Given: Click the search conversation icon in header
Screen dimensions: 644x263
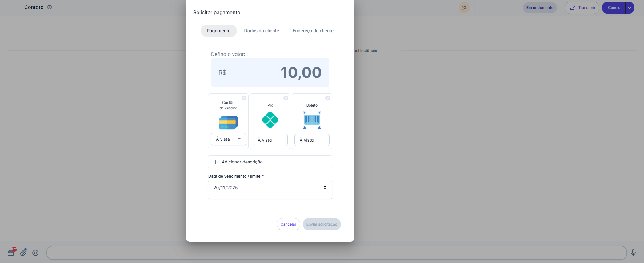Looking at the screenshot, I should pyautogui.click(x=464, y=8).
